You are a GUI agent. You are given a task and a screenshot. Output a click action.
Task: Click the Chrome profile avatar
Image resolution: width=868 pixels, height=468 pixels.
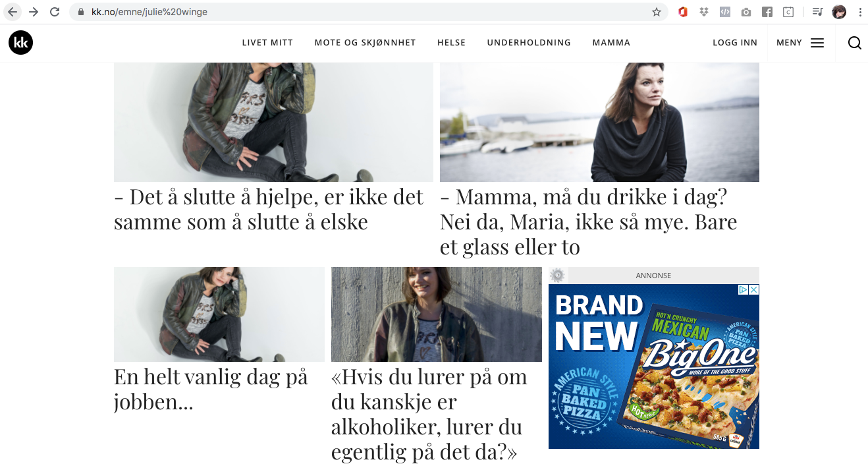point(839,12)
